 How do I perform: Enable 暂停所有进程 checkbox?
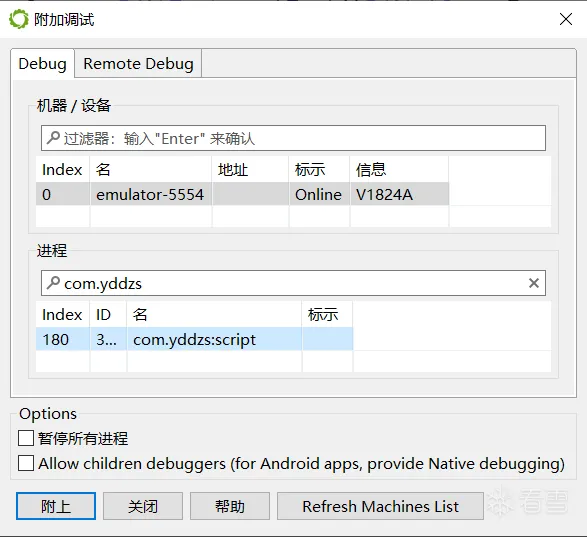[x=26, y=438]
